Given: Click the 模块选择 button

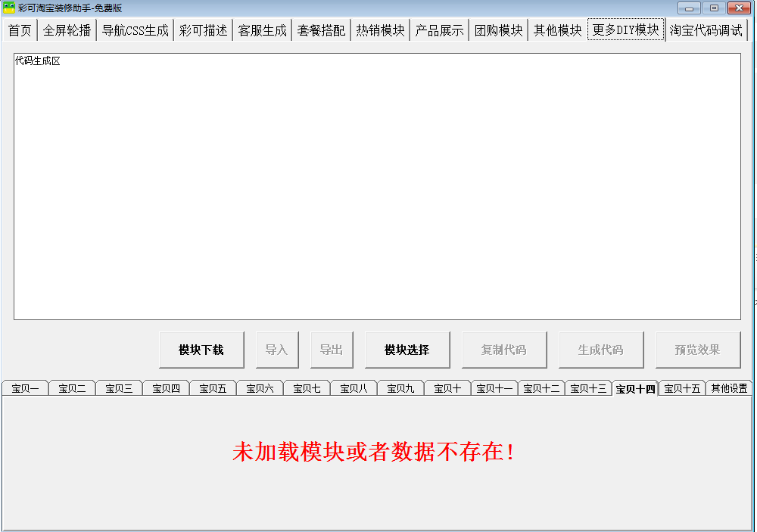Looking at the screenshot, I should 407,350.
